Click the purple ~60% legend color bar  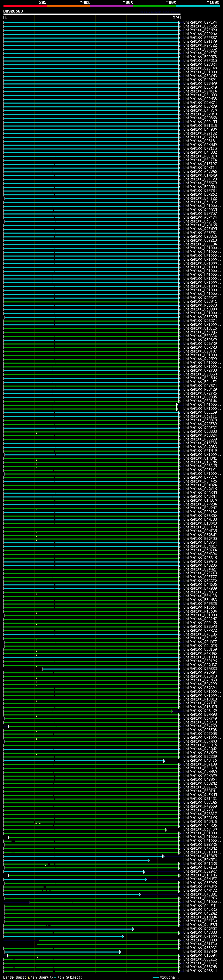point(111,6)
